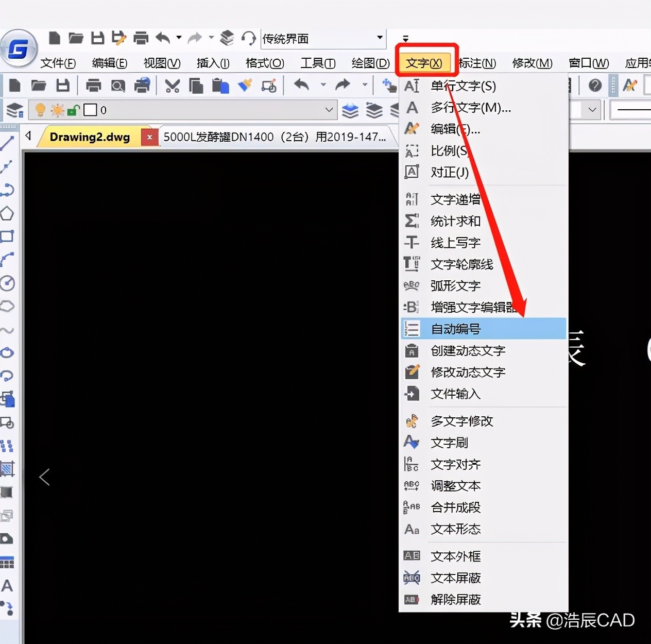The image size is (651, 644).
Task: Open the Layer Properties Manager icon
Action: pos(14,110)
